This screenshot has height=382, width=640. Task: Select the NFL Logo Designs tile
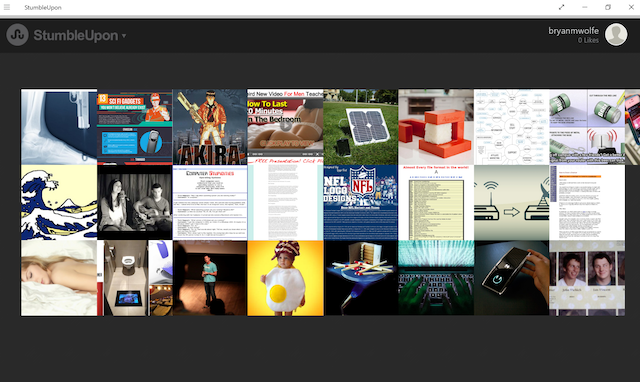click(360, 202)
